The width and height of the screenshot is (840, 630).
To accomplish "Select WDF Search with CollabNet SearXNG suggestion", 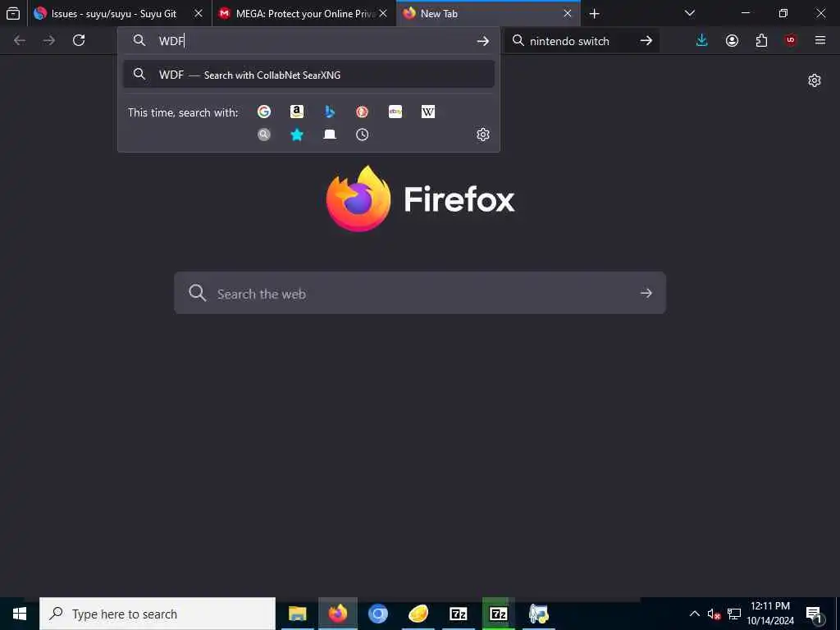I will tap(308, 75).
